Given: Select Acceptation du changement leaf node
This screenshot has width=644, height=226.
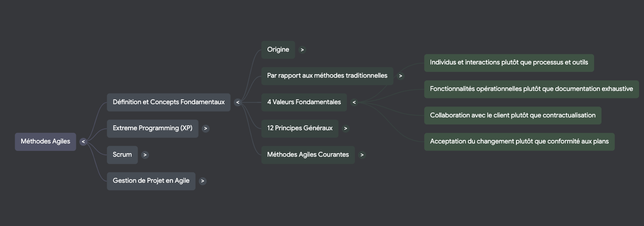Looking at the screenshot, I should pos(519,142).
